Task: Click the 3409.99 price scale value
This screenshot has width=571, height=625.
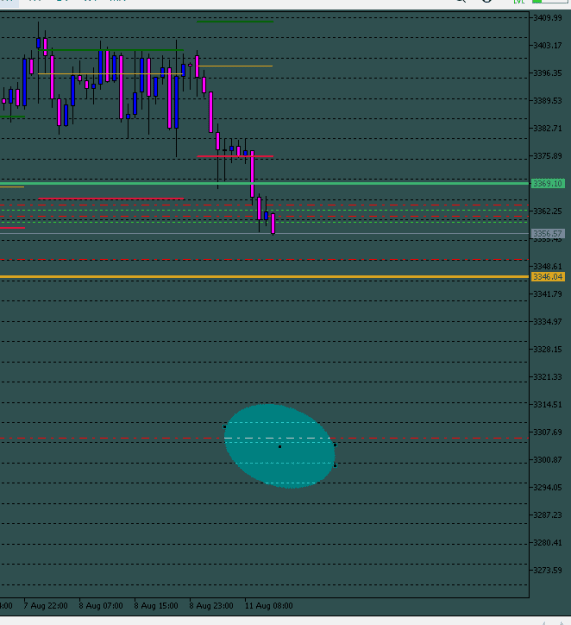Action: 548,18
